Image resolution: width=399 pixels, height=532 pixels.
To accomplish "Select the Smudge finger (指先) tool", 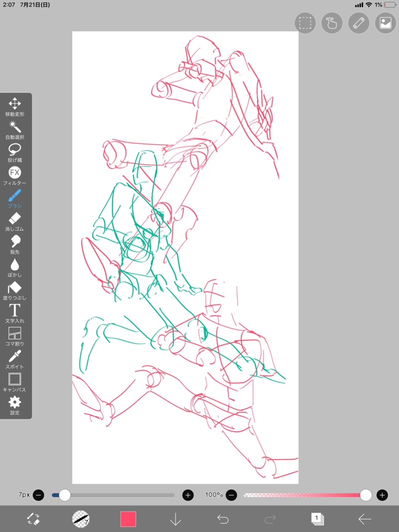I will (14, 245).
